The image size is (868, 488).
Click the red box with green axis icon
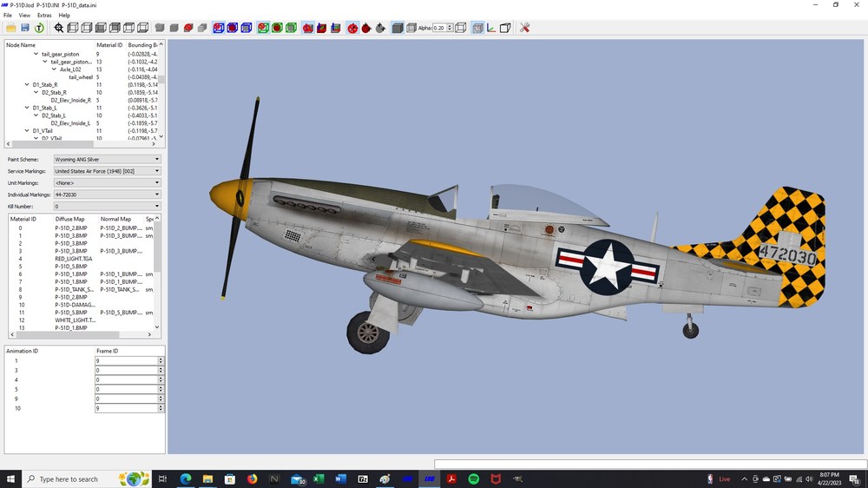[x=322, y=28]
